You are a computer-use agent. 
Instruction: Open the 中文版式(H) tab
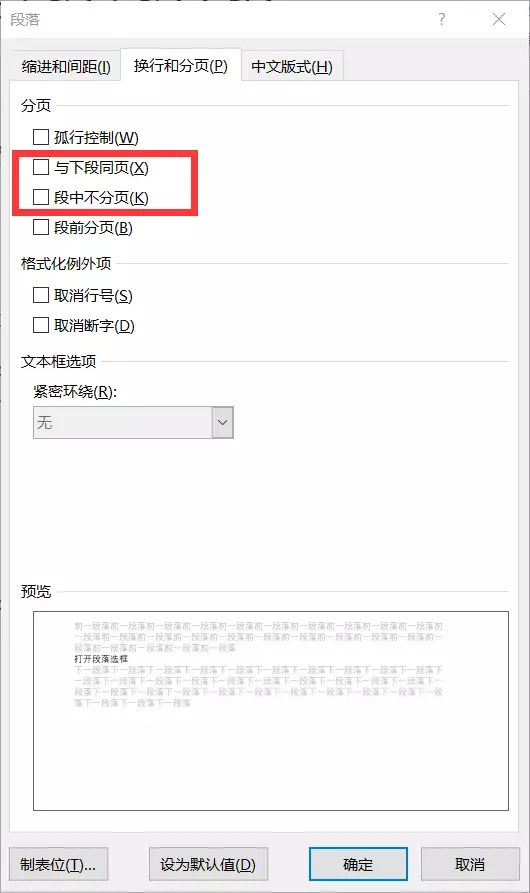[x=291, y=67]
